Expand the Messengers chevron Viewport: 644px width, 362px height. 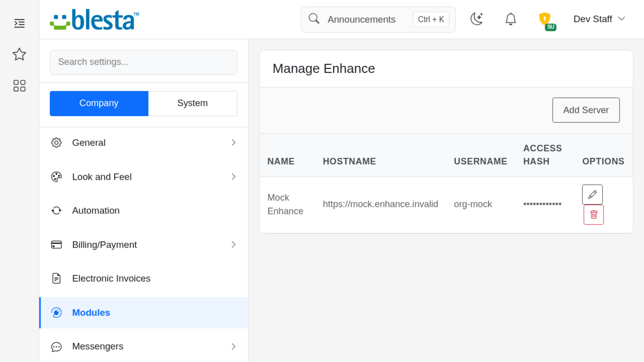coord(233,347)
